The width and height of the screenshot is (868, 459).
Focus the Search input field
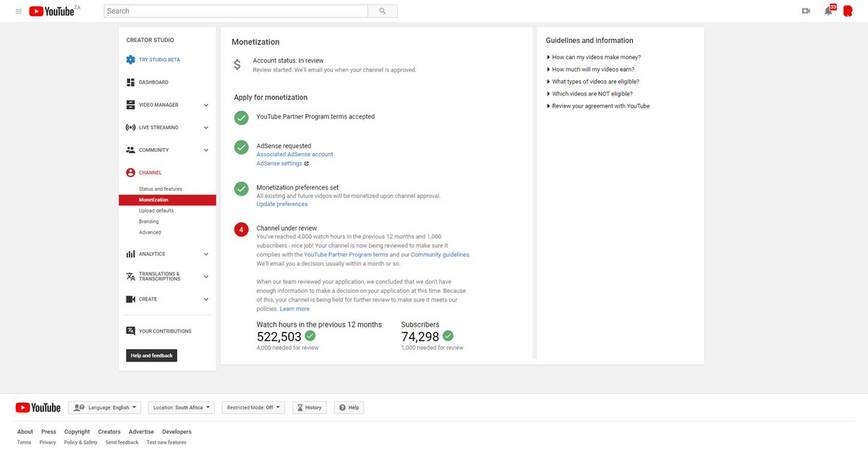pos(236,11)
